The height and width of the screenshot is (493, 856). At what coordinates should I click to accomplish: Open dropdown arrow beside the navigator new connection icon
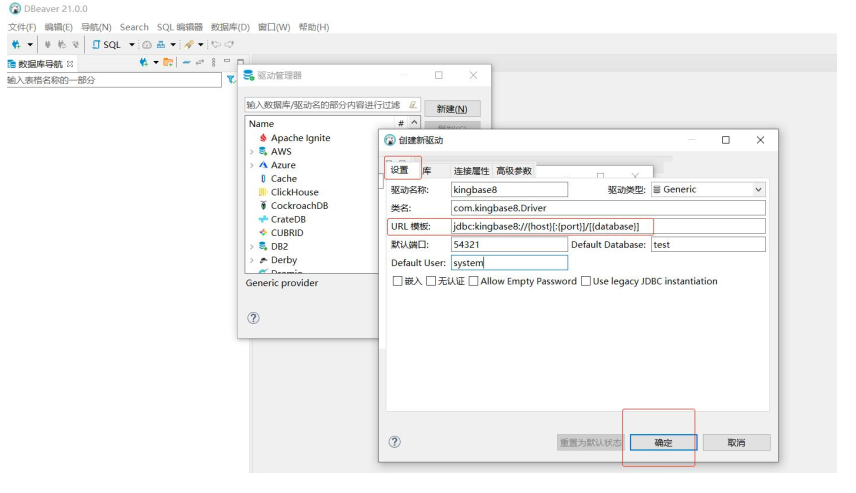tap(156, 63)
